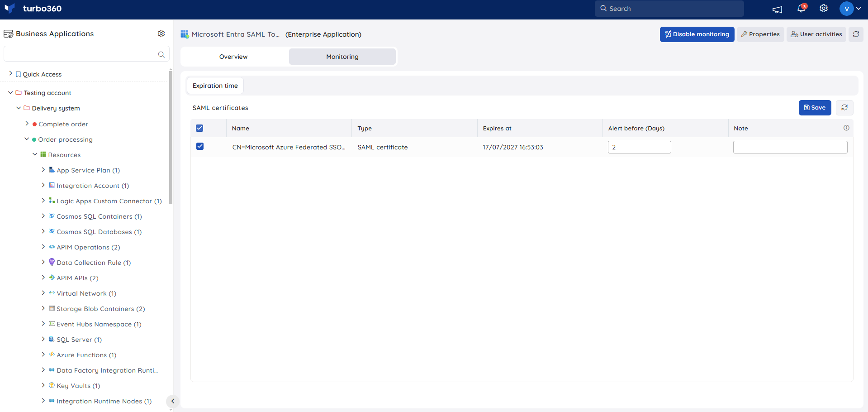Viewport: 868px width, 412px height.
Task: Toggle the select-all checkbox in table header
Action: click(x=199, y=128)
